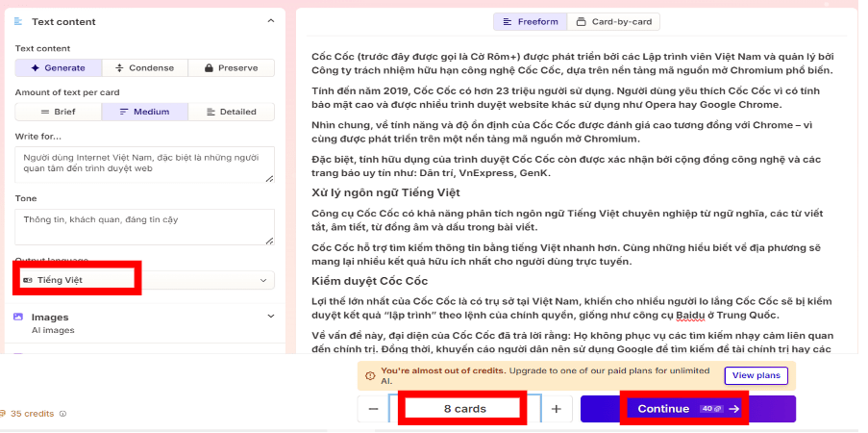
Task: Select Condense text content mode
Action: [x=144, y=68]
